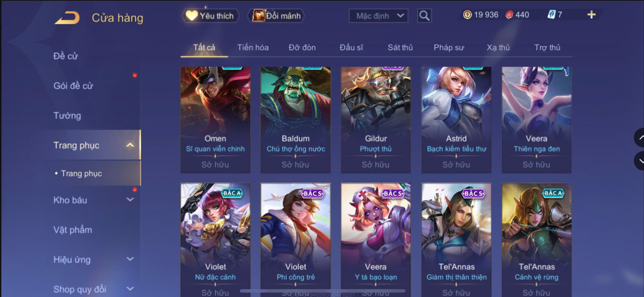Collapse the Trang phục sidebar section
The height and width of the screenshot is (297, 644).
[130, 145]
